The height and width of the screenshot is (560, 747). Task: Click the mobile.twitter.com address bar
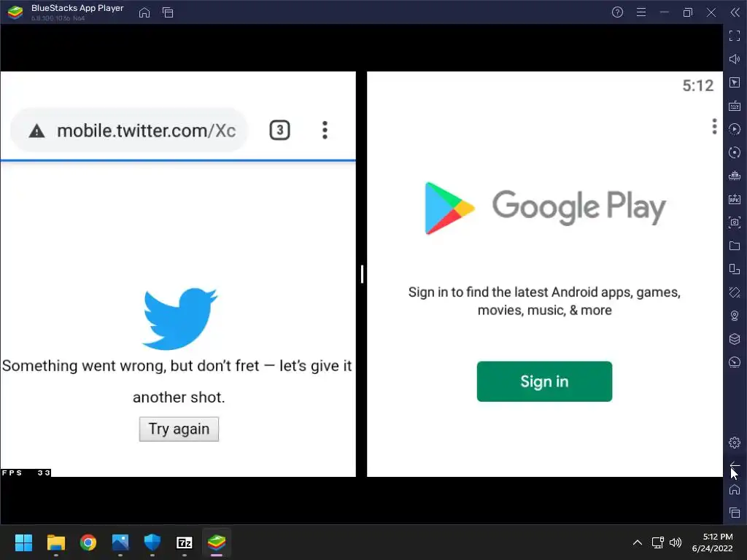[x=129, y=130]
